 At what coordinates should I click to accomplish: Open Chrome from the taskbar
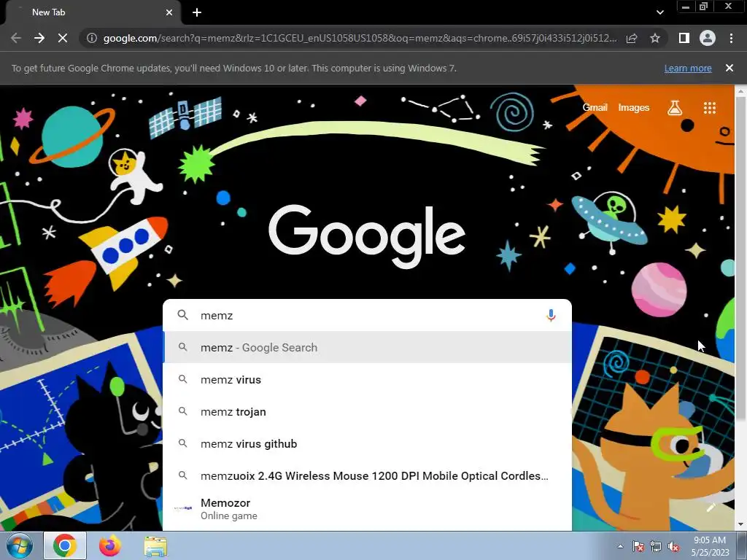(65, 545)
